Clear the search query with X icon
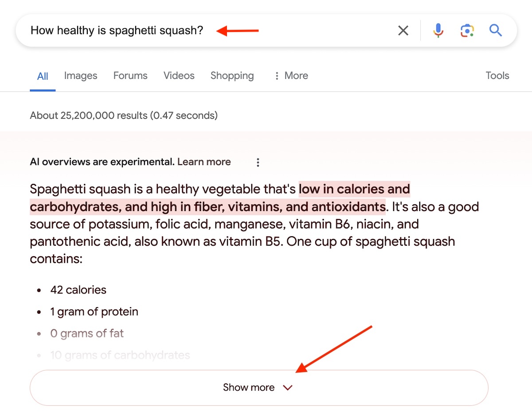The width and height of the screenshot is (532, 415). coord(403,31)
